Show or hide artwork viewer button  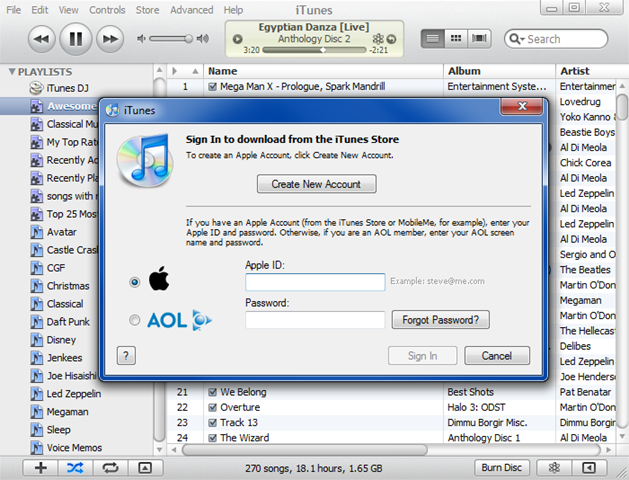coord(145,468)
